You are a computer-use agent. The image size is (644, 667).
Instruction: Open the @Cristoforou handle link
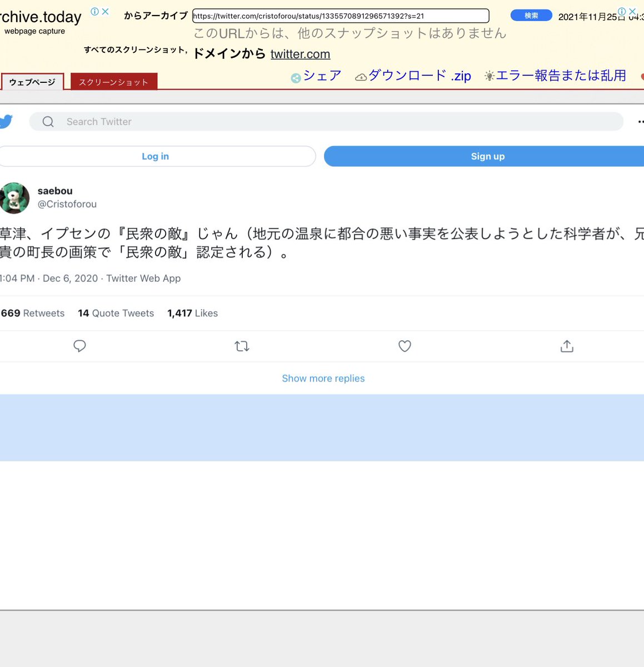click(67, 204)
